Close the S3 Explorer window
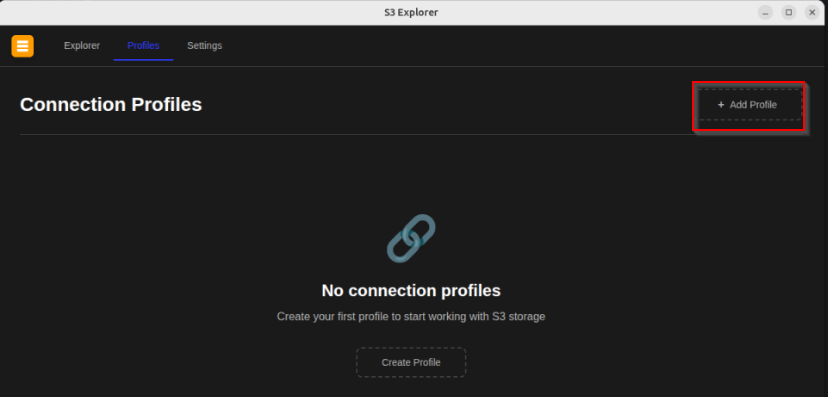Viewport: 828px width, 397px height. point(812,12)
